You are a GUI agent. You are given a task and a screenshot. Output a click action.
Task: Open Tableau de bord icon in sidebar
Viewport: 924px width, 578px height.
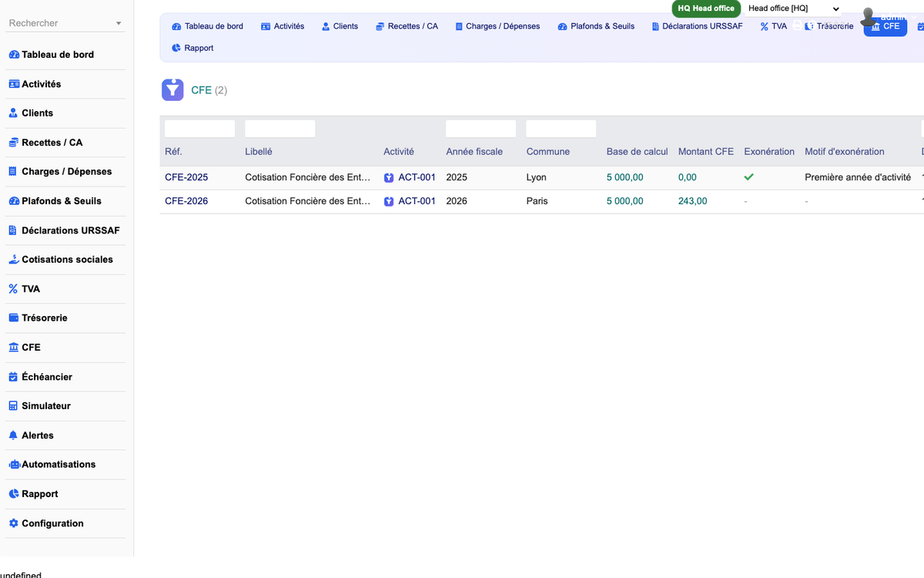click(x=14, y=55)
